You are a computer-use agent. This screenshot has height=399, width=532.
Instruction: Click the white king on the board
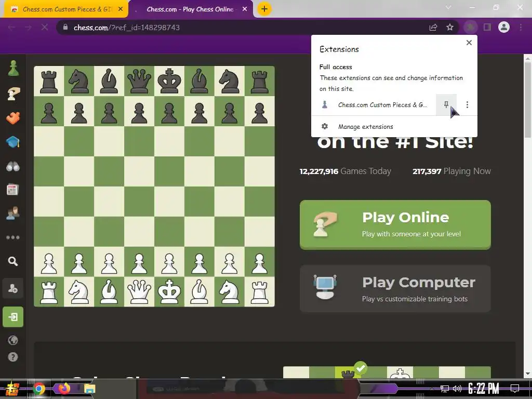169,292
